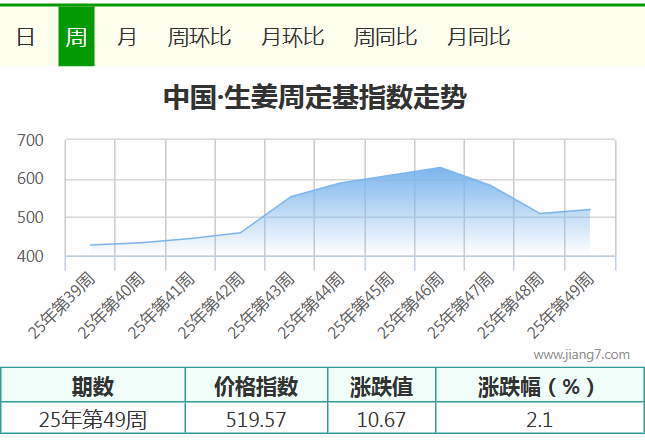
Task: Show the 月同比 tab
Action: (478, 37)
